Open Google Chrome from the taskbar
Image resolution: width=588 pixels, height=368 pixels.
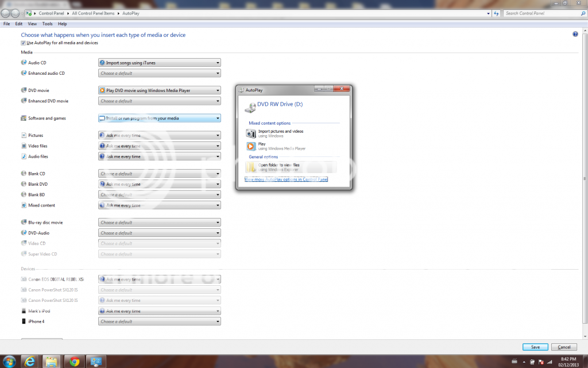pyautogui.click(x=72, y=362)
